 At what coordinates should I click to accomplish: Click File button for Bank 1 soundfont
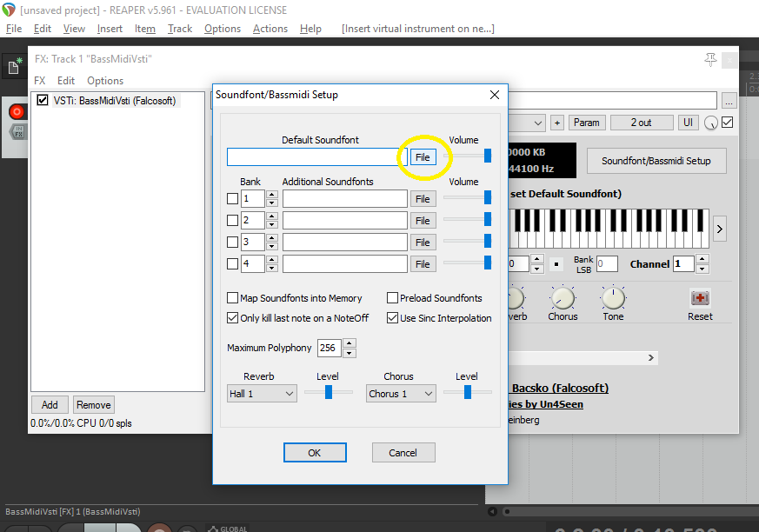(x=423, y=199)
